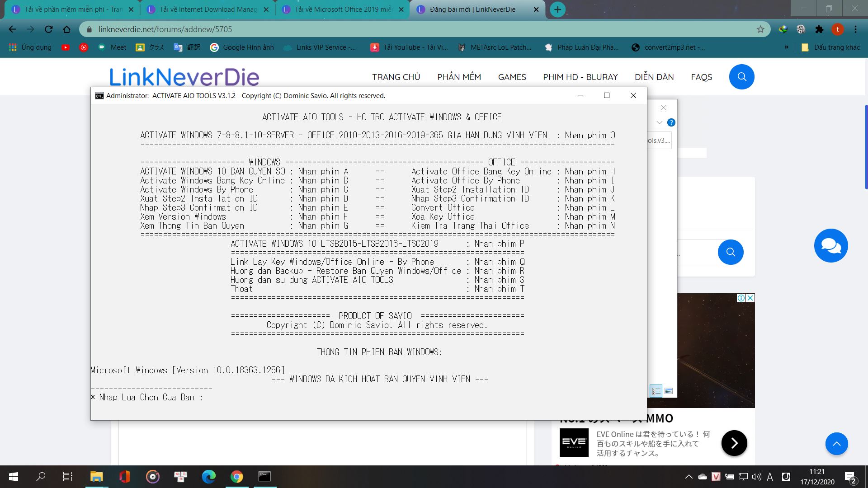This screenshot has width=868, height=488.
Task: Expand the hidden bookmarks overflow chevron
Action: click(x=786, y=47)
